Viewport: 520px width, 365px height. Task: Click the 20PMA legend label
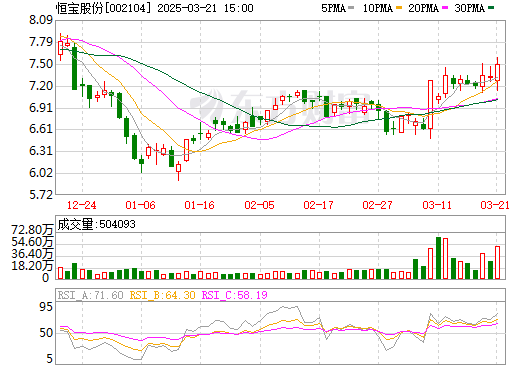click(423, 8)
